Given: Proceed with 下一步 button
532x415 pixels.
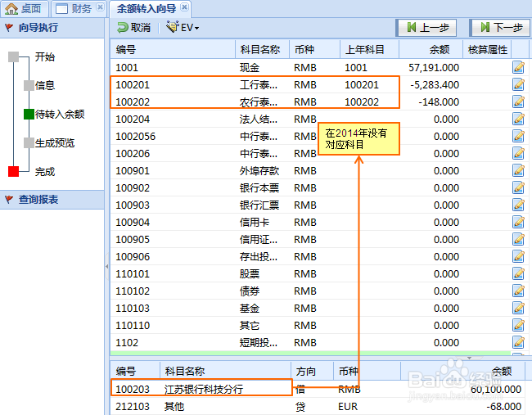Looking at the screenshot, I should click(500, 28).
